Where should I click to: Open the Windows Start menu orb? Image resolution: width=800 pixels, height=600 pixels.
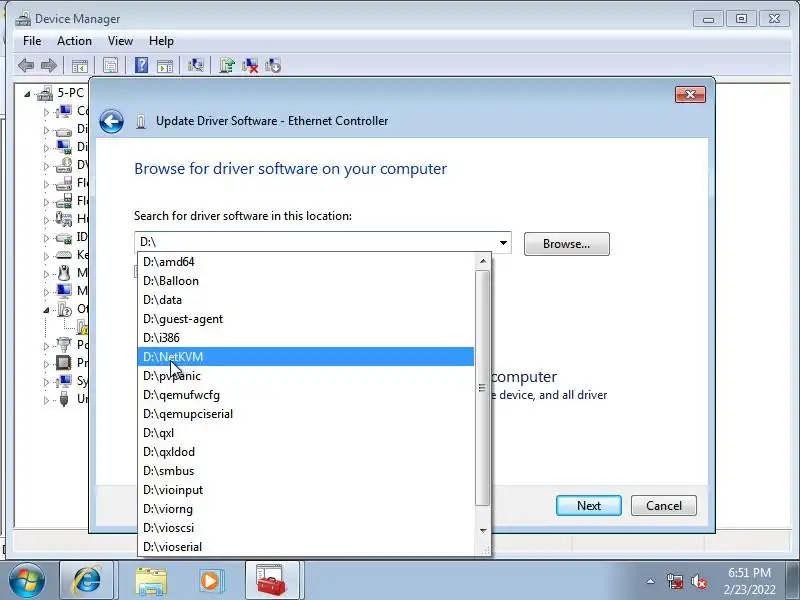[x=27, y=581]
